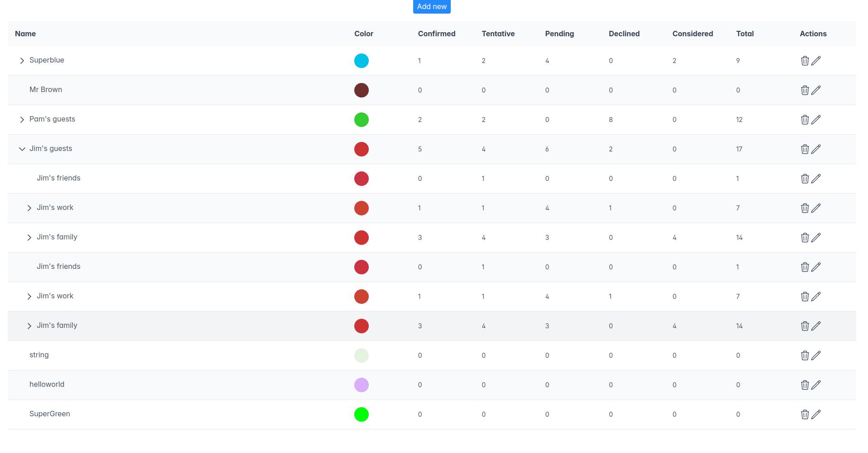Delete the Mr Brown entry

coord(805,90)
